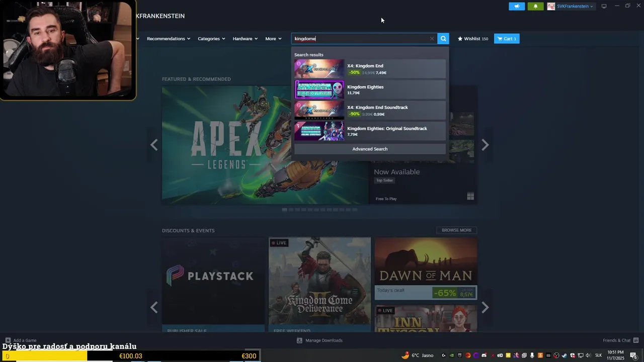Select Kingdom Eighties search result

pyautogui.click(x=370, y=89)
